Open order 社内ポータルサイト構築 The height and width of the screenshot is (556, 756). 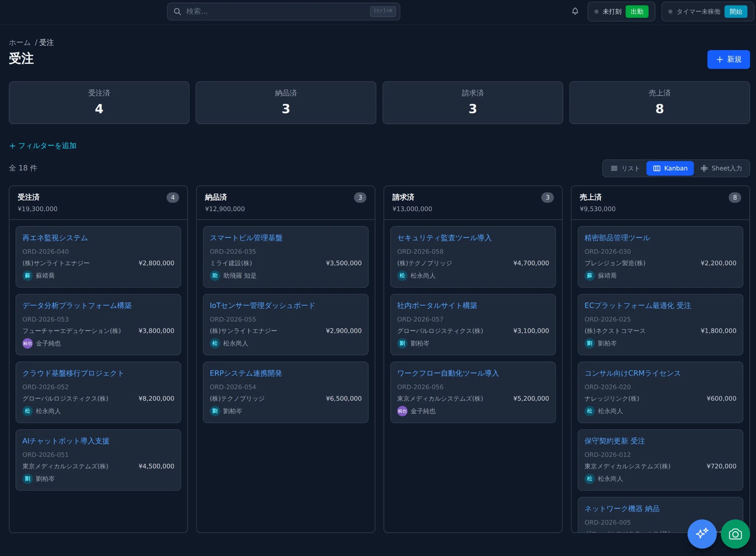click(437, 306)
